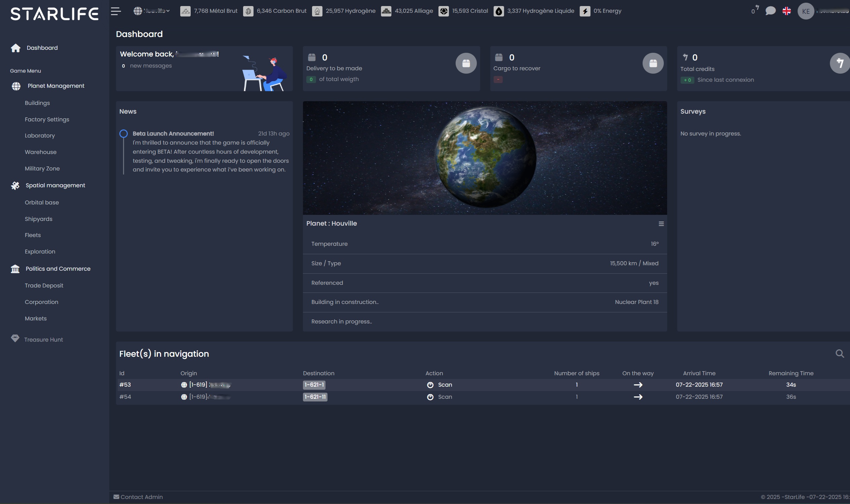Click the Hydrogène resource icon
The image size is (850, 504).
317,11
